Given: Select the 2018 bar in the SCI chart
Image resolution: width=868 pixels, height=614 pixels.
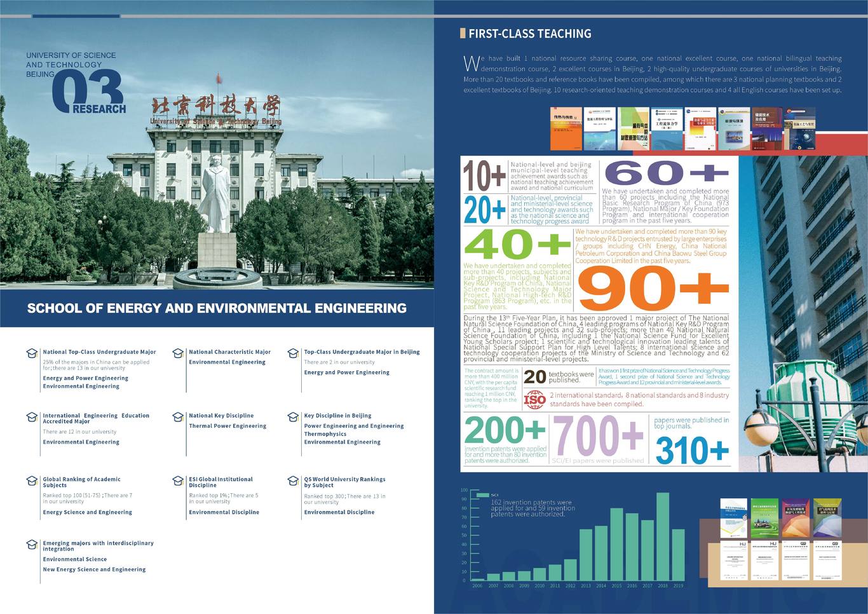Looking at the screenshot, I should (663, 536).
